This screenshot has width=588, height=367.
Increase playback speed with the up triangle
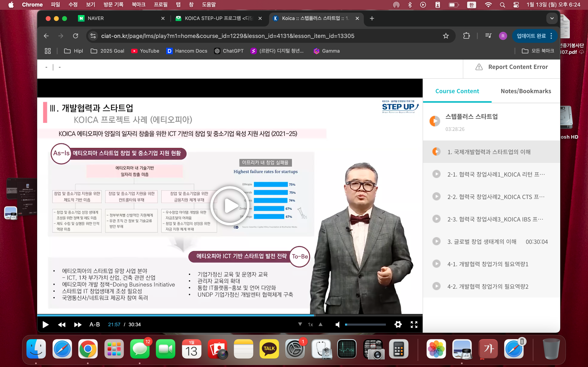coord(321,324)
